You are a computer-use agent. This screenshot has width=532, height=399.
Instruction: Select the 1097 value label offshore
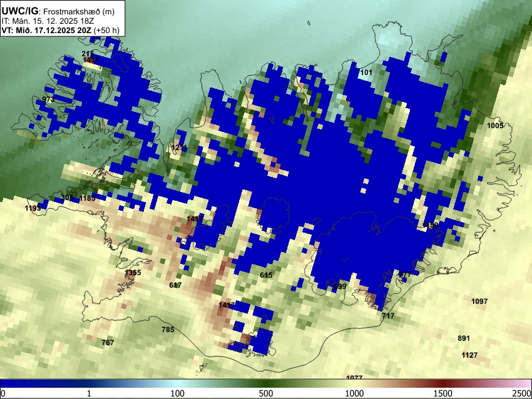479,301
